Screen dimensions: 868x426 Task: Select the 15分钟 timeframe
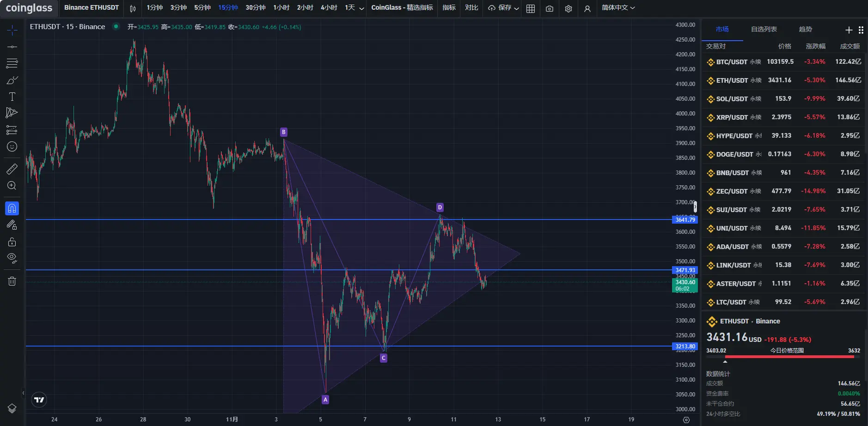click(228, 8)
